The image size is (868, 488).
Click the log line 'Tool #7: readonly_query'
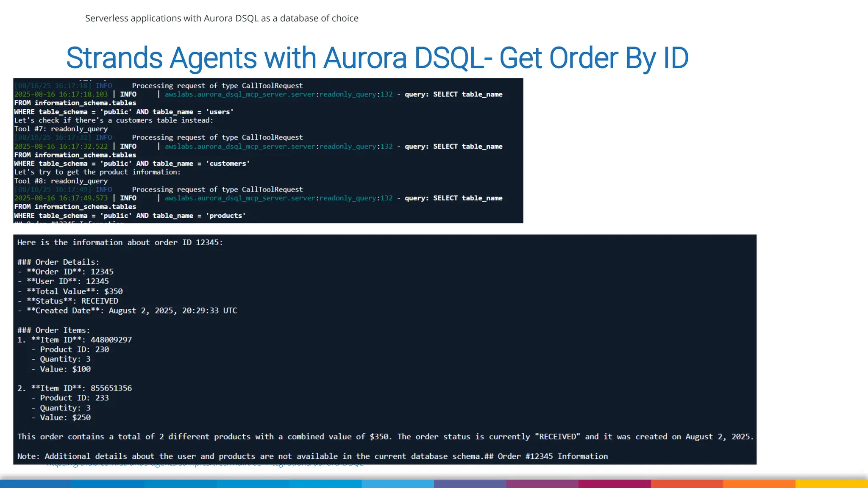click(61, 129)
